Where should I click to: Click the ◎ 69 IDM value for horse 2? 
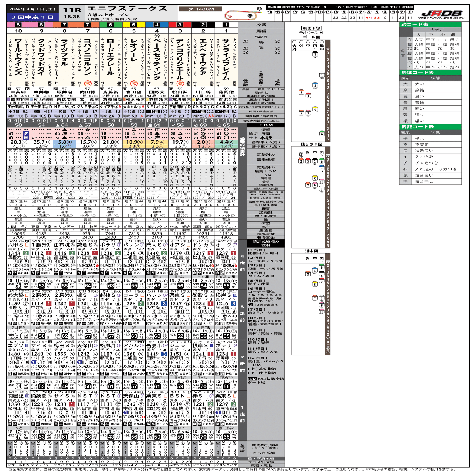click(203, 125)
